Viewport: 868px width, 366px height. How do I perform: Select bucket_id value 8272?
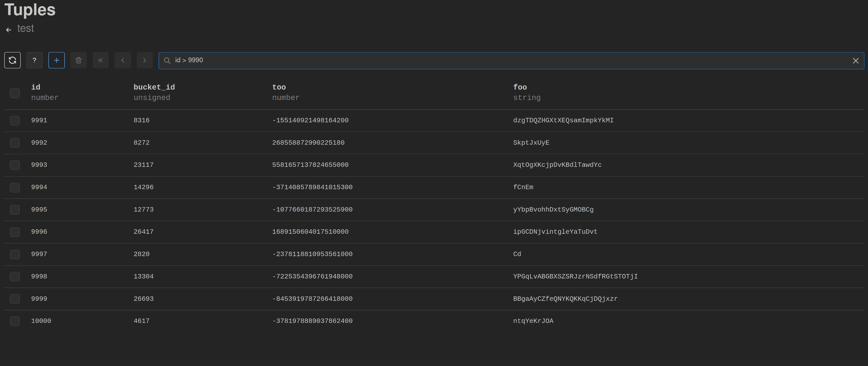pyautogui.click(x=142, y=142)
